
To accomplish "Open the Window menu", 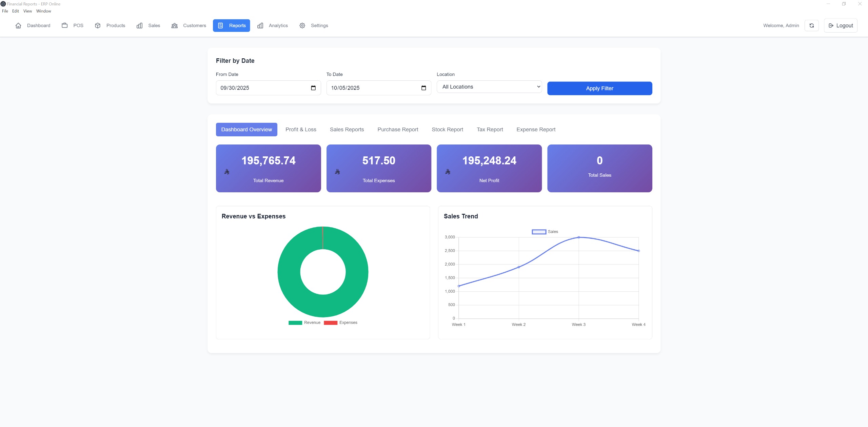I will tap(43, 11).
